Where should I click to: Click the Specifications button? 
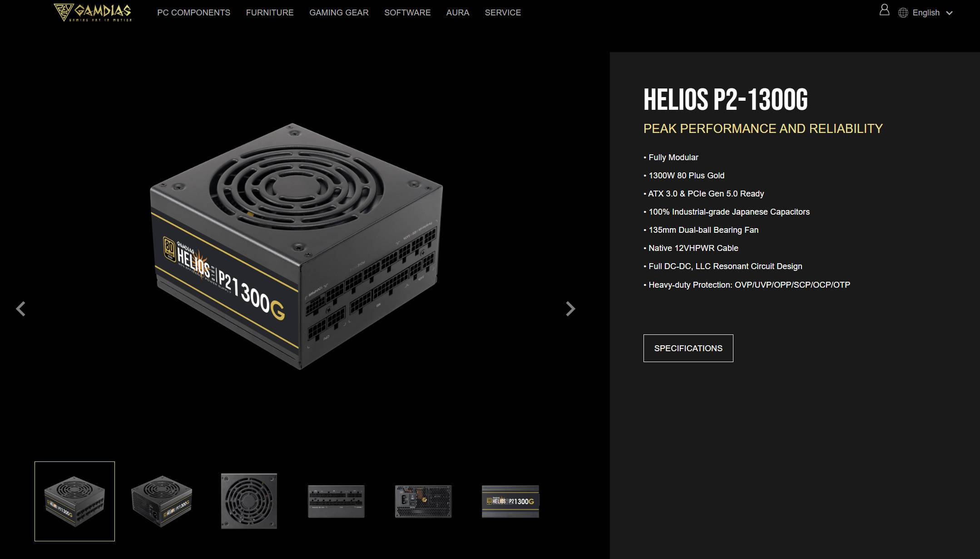click(688, 348)
